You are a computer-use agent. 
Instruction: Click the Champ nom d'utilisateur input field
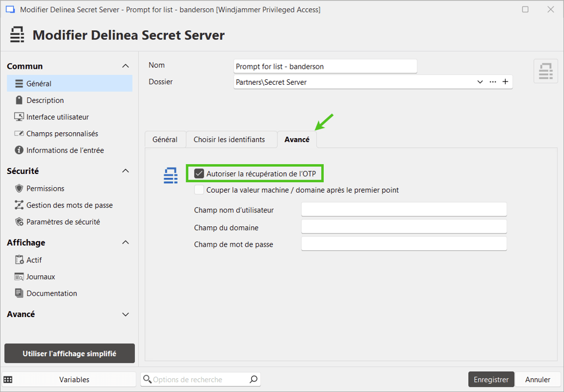tap(403, 210)
